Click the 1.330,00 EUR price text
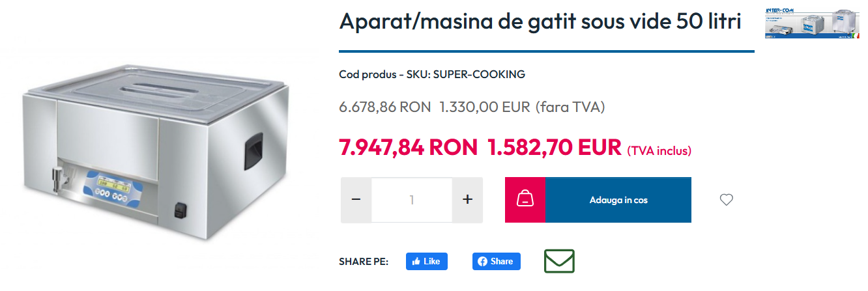This screenshot has width=868, height=291. (485, 107)
